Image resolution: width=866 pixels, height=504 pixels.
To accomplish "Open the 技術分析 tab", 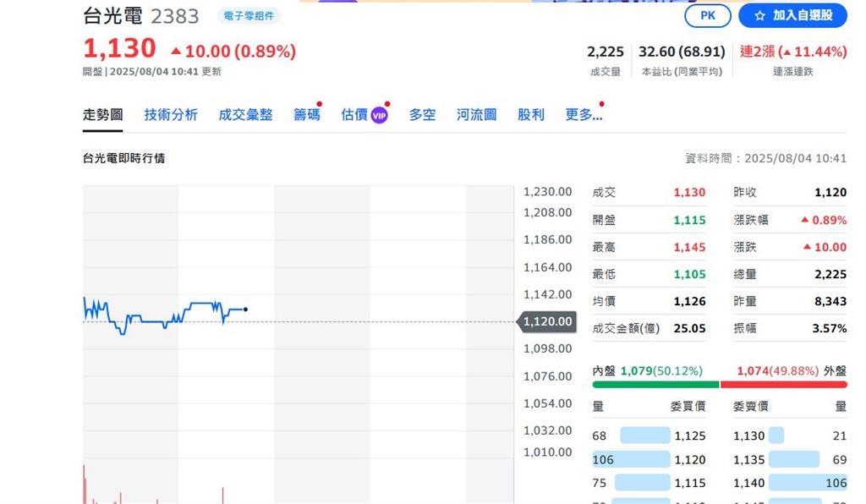I will click(171, 115).
